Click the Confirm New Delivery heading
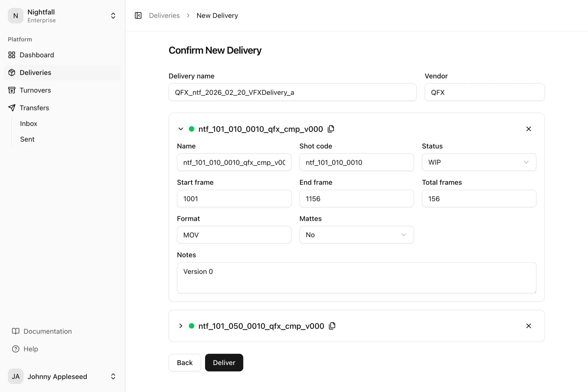588x392 pixels. (x=215, y=50)
